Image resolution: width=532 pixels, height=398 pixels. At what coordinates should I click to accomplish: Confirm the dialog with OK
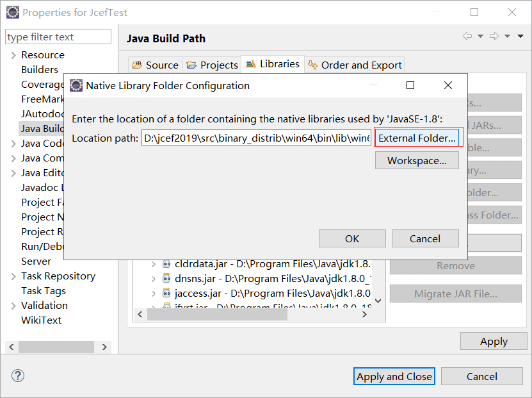point(352,238)
